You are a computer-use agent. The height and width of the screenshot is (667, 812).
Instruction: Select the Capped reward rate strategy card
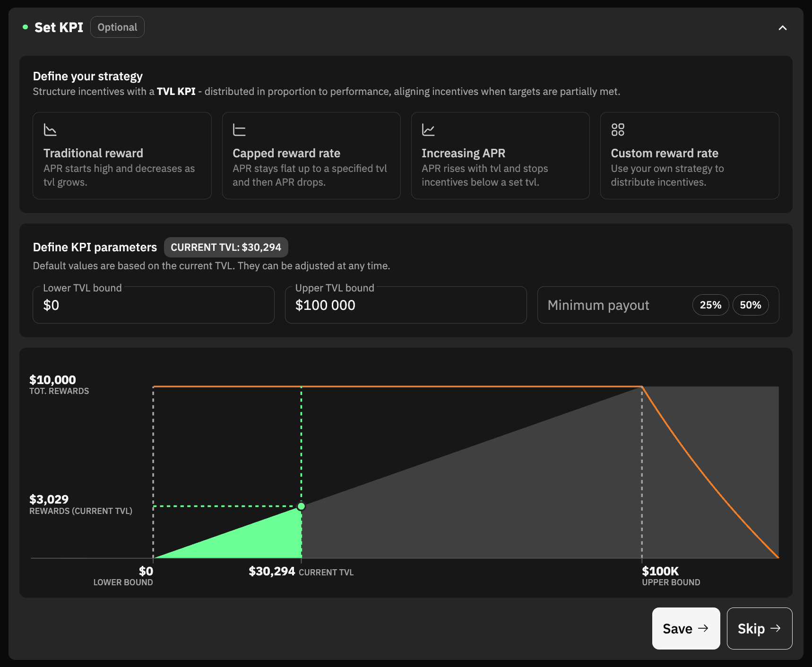[311, 155]
